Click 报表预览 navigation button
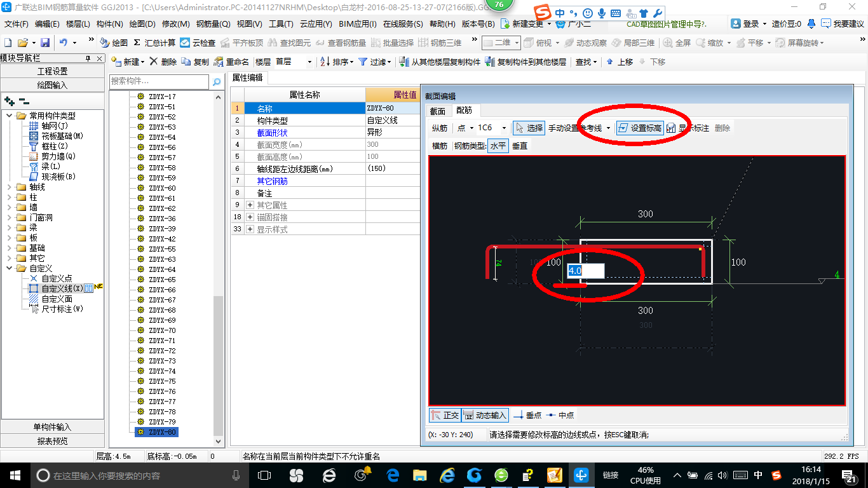This screenshot has width=868, height=488. coord(52,441)
